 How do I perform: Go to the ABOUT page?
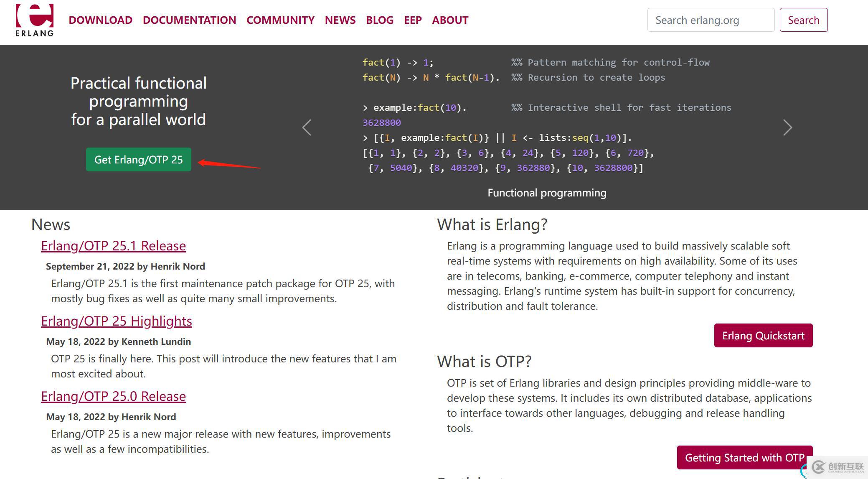[x=450, y=20]
